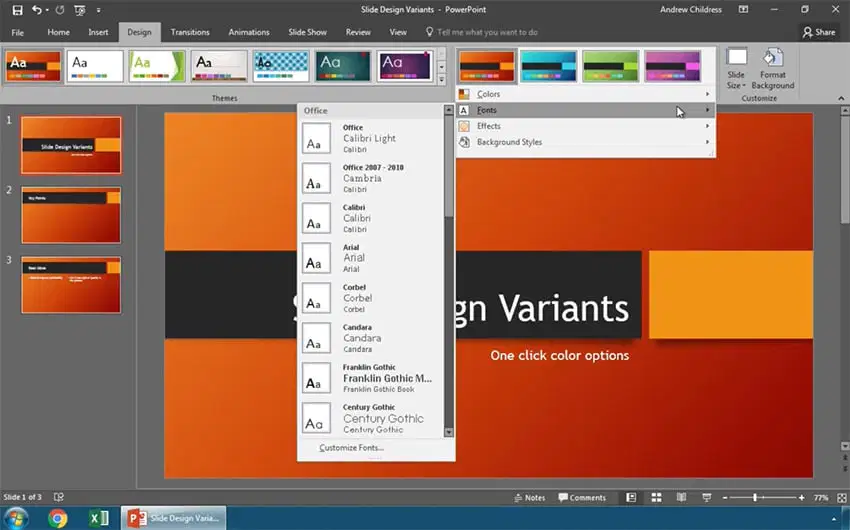Click the zoom in plus button
The width and height of the screenshot is (850, 530).
(801, 497)
